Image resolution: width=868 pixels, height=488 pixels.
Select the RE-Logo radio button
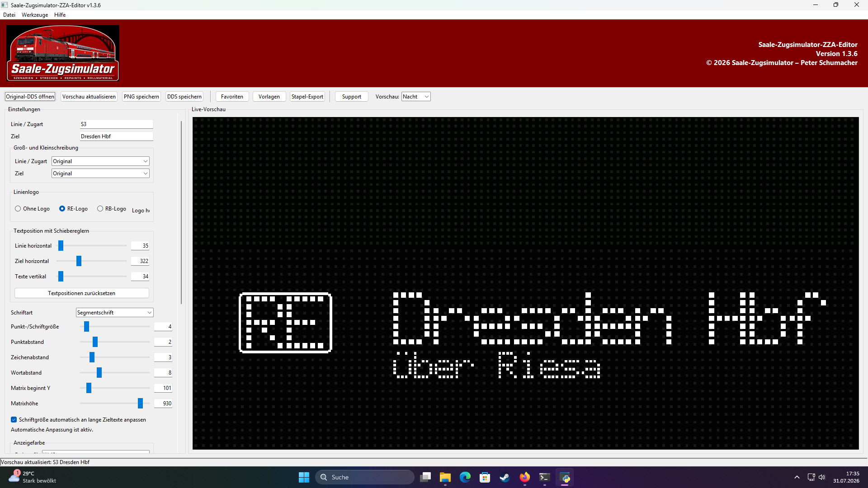(73, 209)
